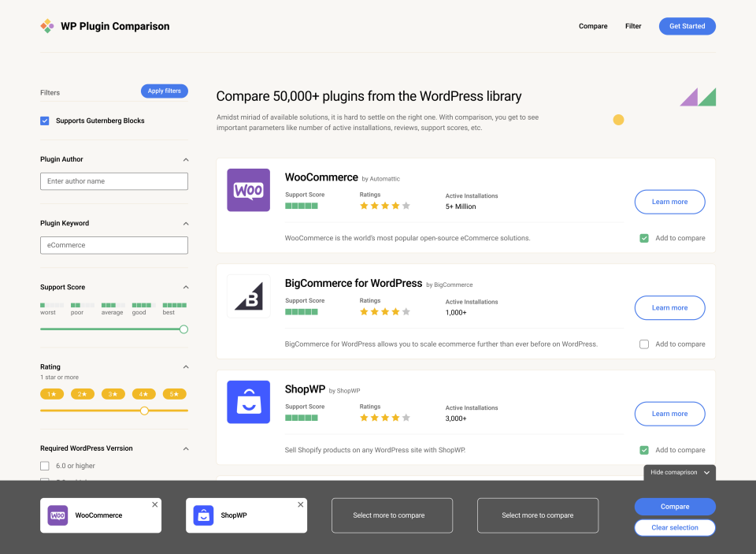Click BigCommerce star ratings
The height and width of the screenshot is (554, 756).
point(385,312)
